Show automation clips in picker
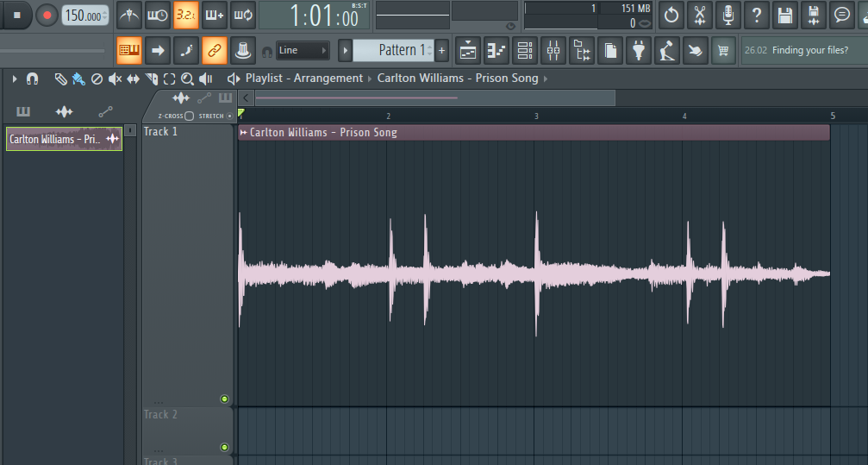The image size is (868, 465). click(x=105, y=112)
